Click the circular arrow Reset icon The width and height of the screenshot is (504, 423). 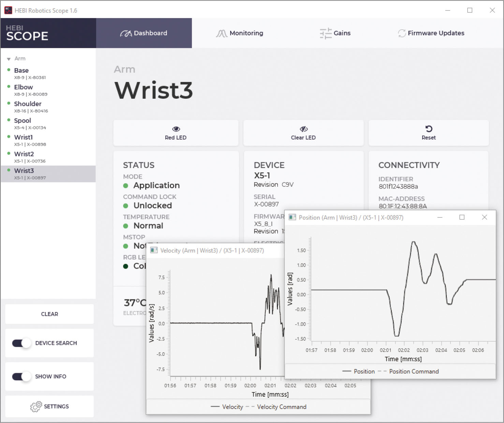(429, 129)
